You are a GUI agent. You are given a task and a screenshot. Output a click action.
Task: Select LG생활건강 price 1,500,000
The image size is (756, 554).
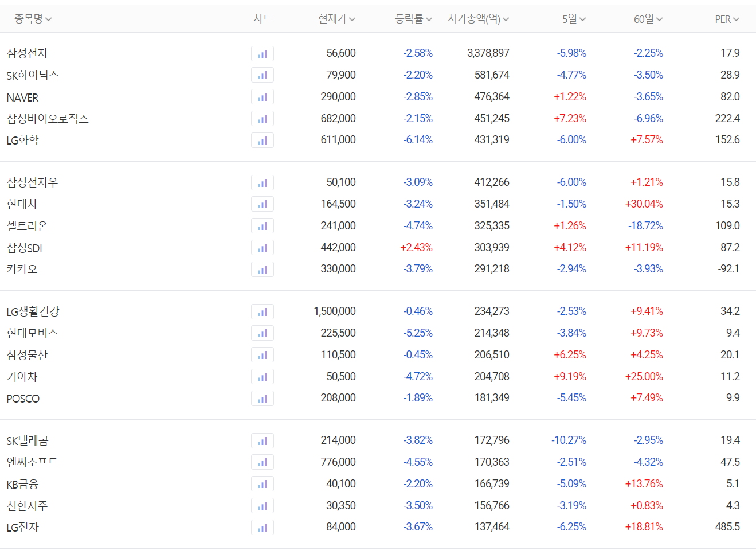pos(335,311)
